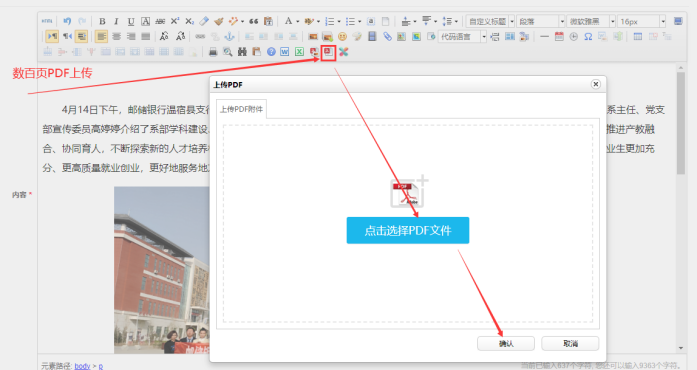Insert a special character using the Omega icon

[588, 36]
